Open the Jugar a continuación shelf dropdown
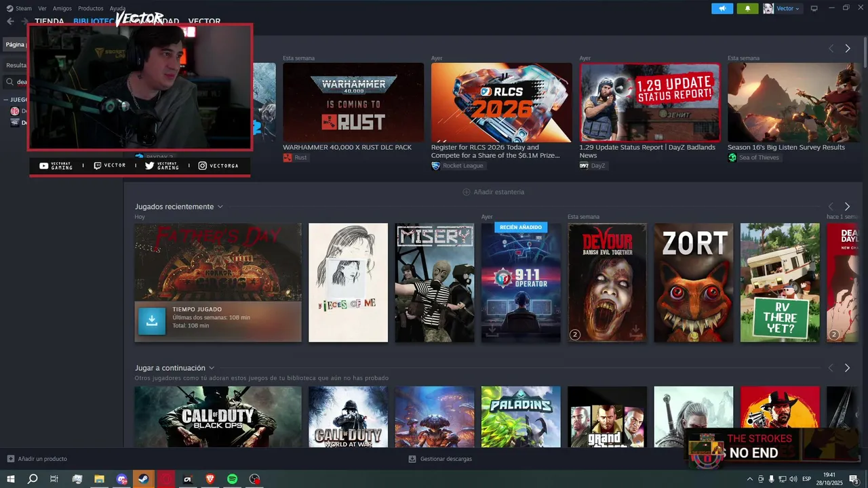 pyautogui.click(x=212, y=368)
